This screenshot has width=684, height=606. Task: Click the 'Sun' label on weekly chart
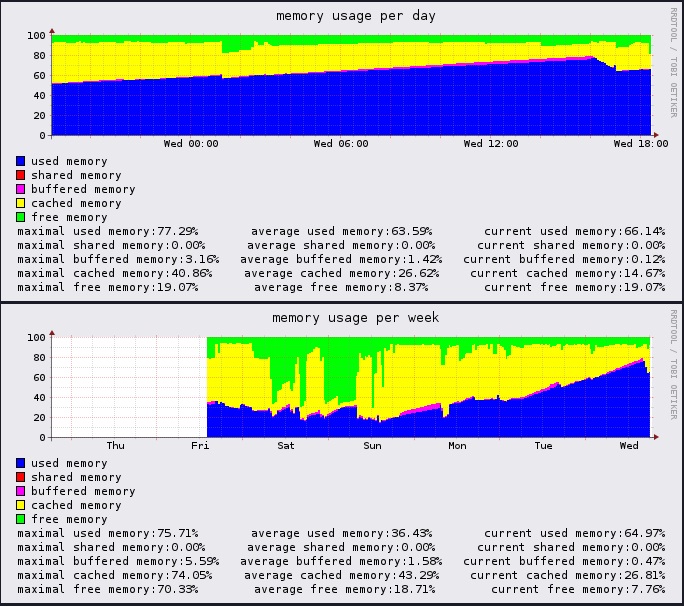(x=373, y=445)
